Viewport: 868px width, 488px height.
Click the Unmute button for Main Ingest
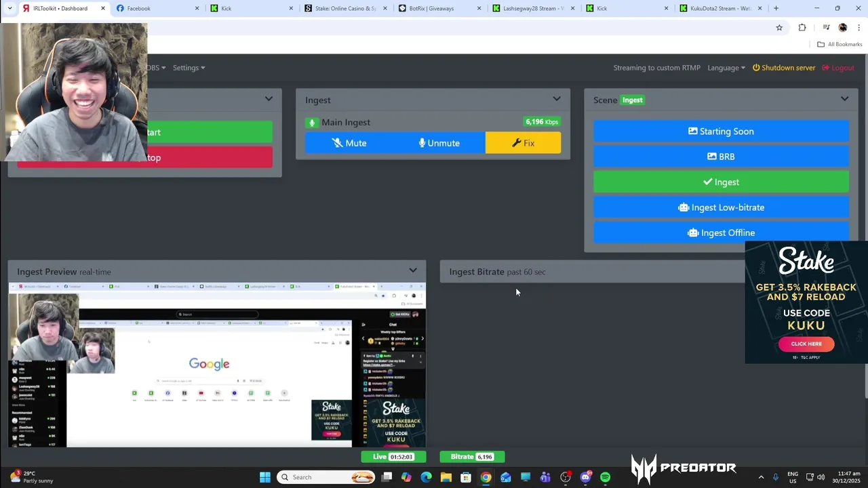click(x=439, y=143)
